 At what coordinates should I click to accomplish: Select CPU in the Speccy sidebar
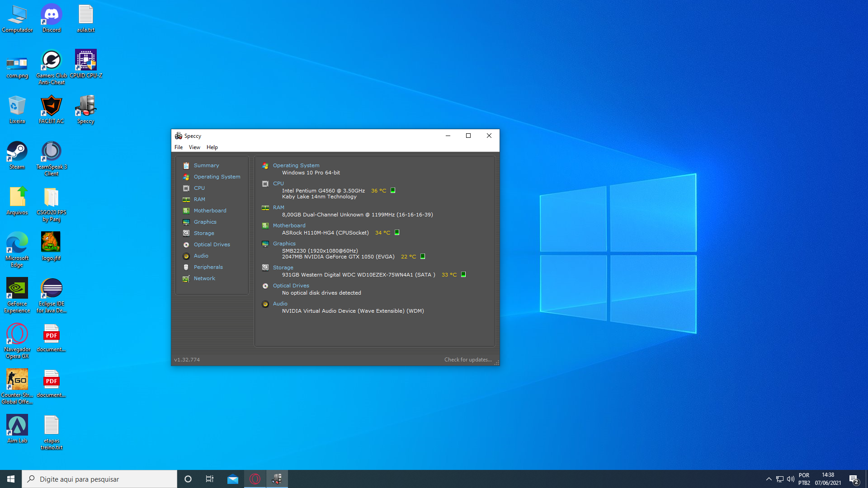pyautogui.click(x=199, y=188)
